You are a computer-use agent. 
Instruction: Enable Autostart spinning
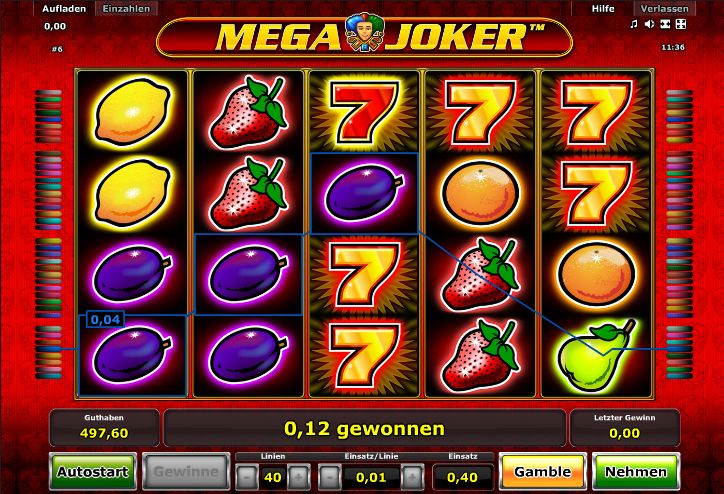[x=93, y=471]
